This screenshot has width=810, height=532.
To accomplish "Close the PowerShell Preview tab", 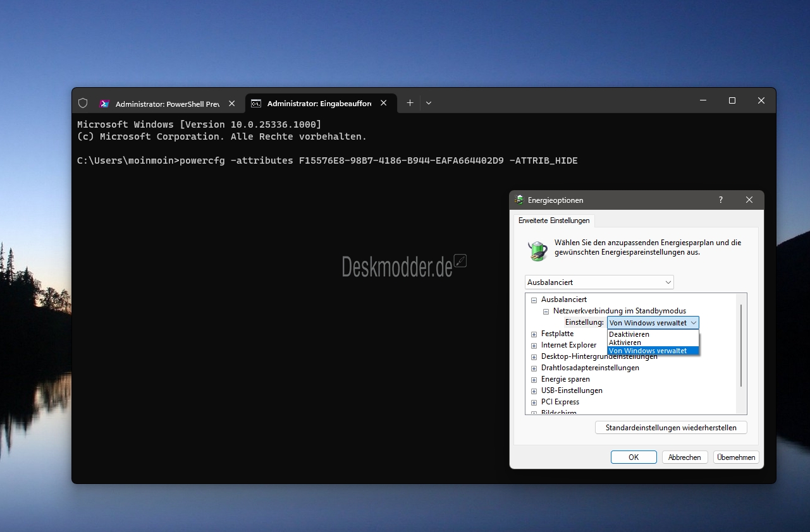I will [231, 104].
